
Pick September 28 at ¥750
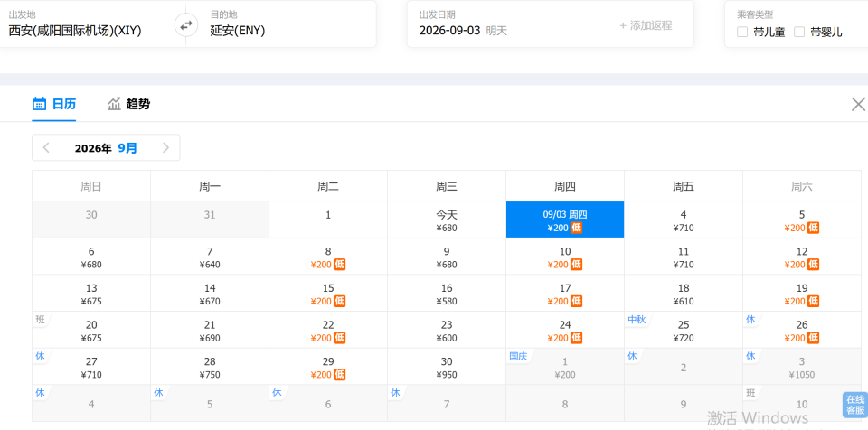click(210, 367)
